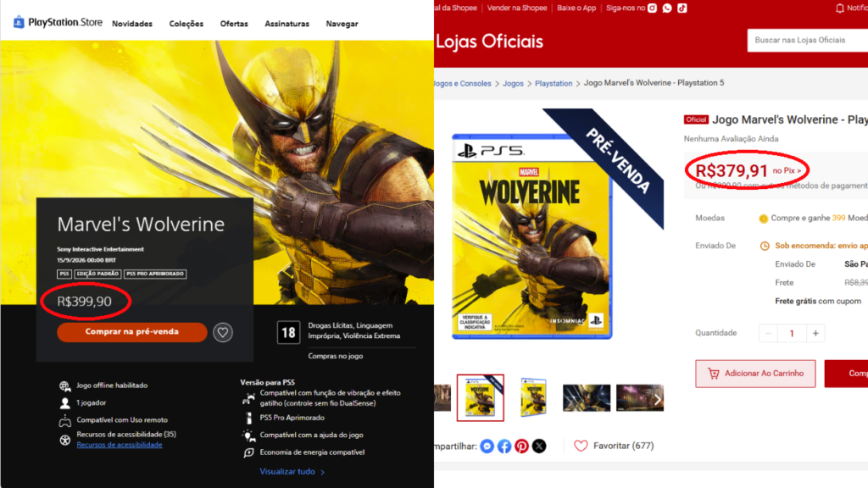Viewport: 868px width, 488px height.
Task: Go to Jogos e Consoles breadcrumb
Action: pos(463,84)
